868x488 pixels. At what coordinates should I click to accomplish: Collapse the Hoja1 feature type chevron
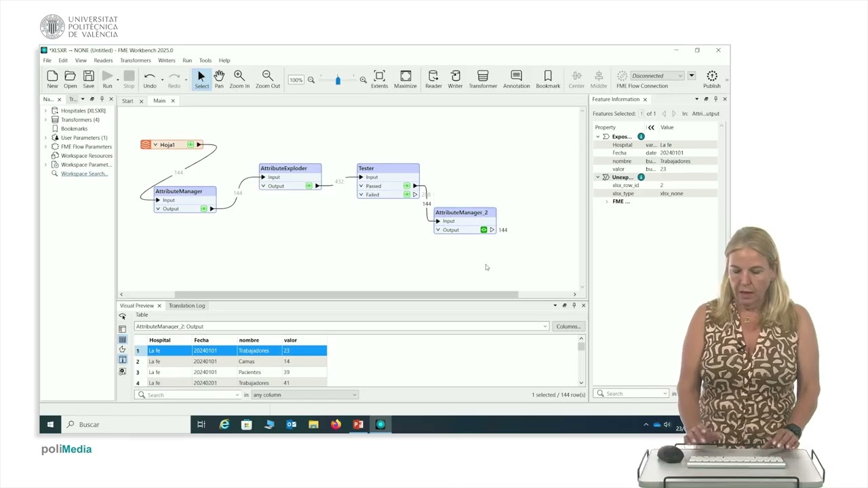[x=155, y=144]
